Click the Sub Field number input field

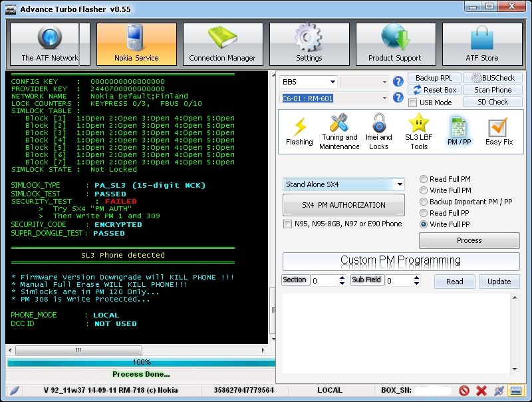tap(400, 280)
